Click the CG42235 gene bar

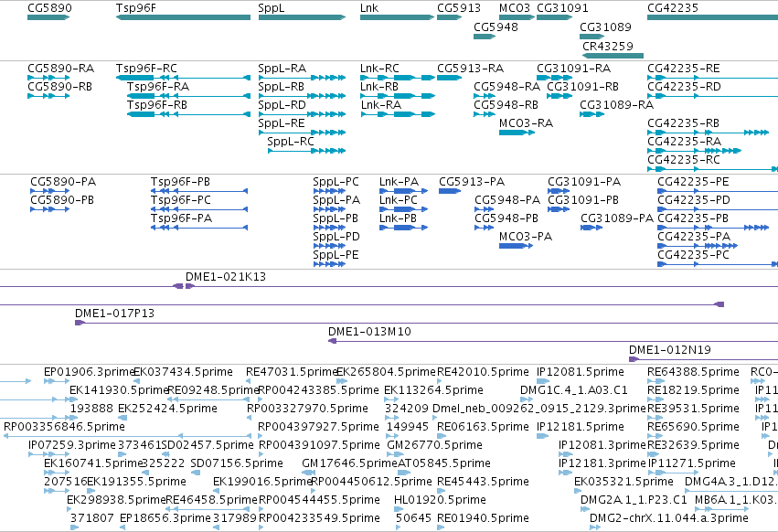pyautogui.click(x=712, y=17)
